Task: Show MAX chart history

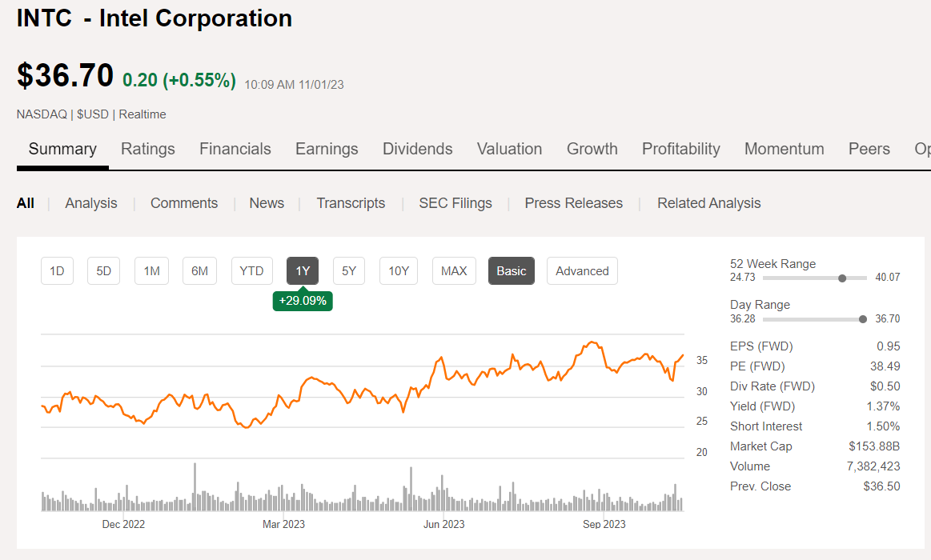Action: tap(454, 271)
